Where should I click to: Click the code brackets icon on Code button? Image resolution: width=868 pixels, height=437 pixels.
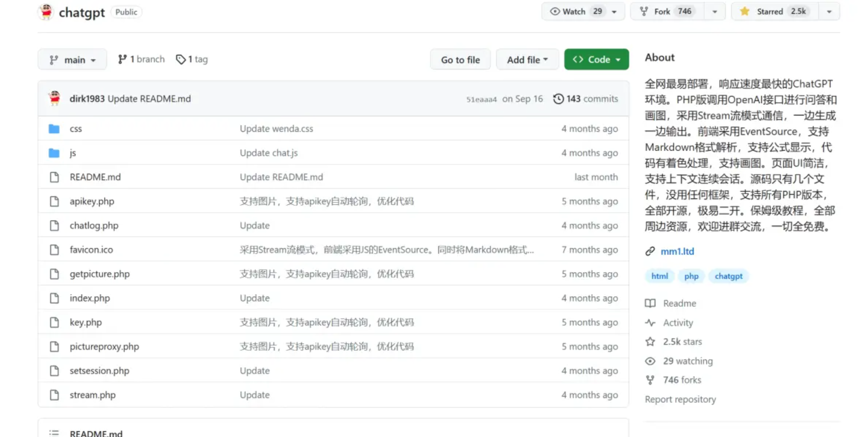click(578, 60)
